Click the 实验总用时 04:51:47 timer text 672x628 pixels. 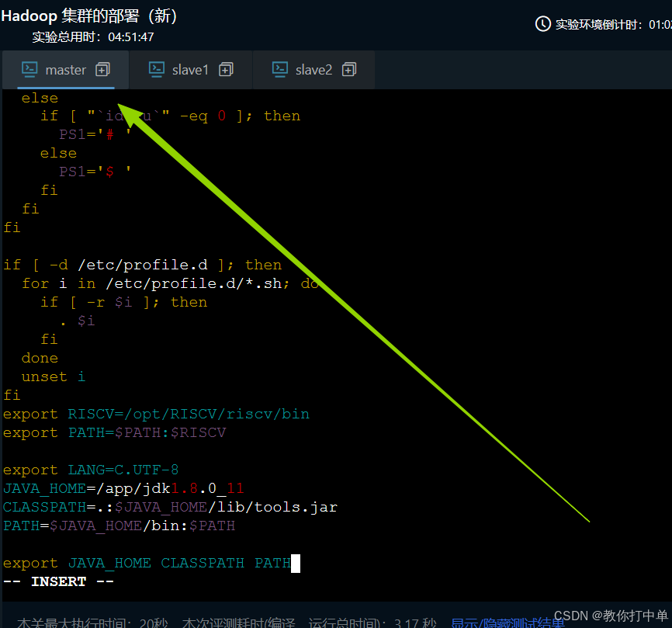click(x=93, y=37)
